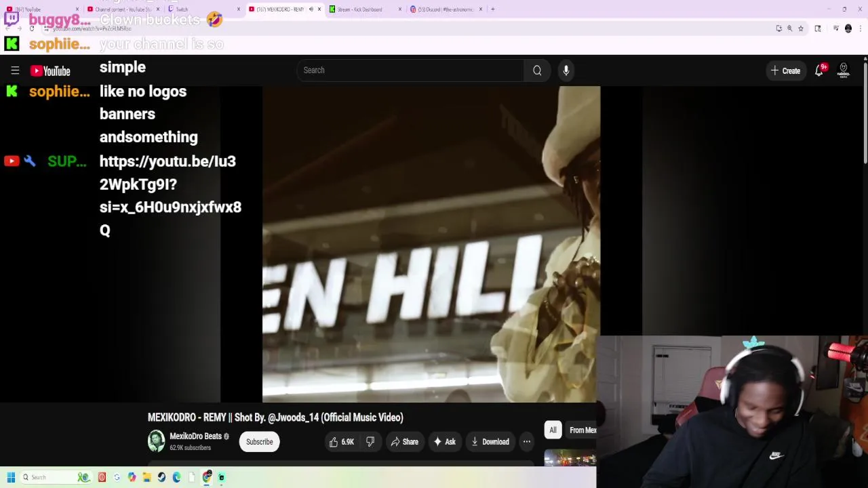Open teal app icon after Chrome
The image size is (868, 488).
pos(222,477)
